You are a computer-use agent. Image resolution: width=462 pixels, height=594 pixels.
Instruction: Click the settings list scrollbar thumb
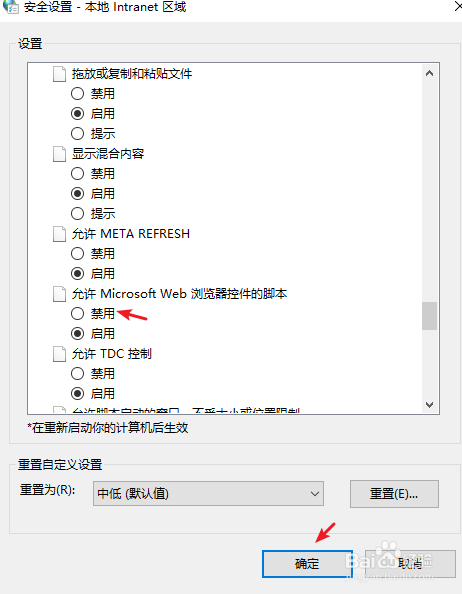[x=429, y=316]
